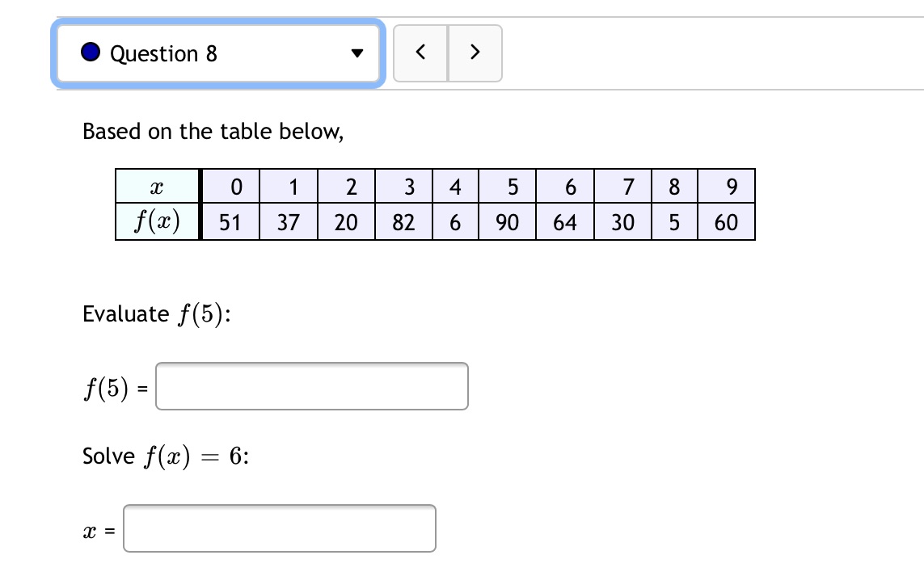This screenshot has height=572, width=924.
Task: Select the table cell containing 82
Action: [403, 222]
